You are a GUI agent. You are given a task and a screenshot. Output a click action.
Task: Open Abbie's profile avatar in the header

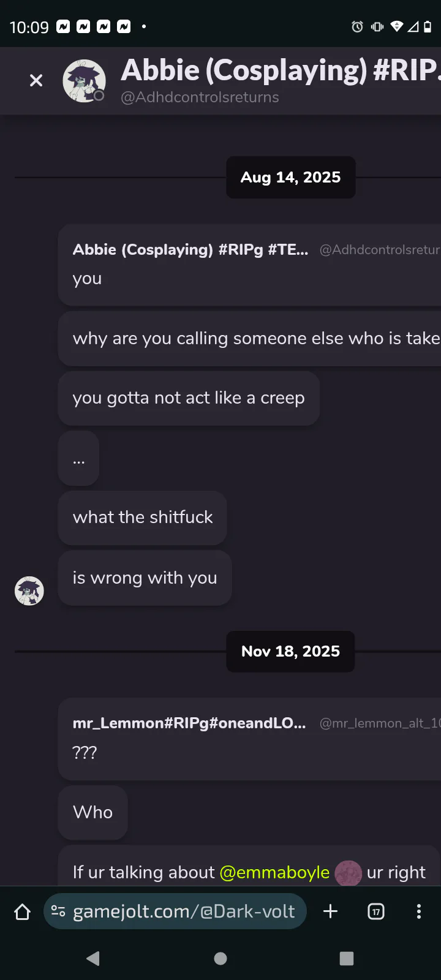(84, 80)
